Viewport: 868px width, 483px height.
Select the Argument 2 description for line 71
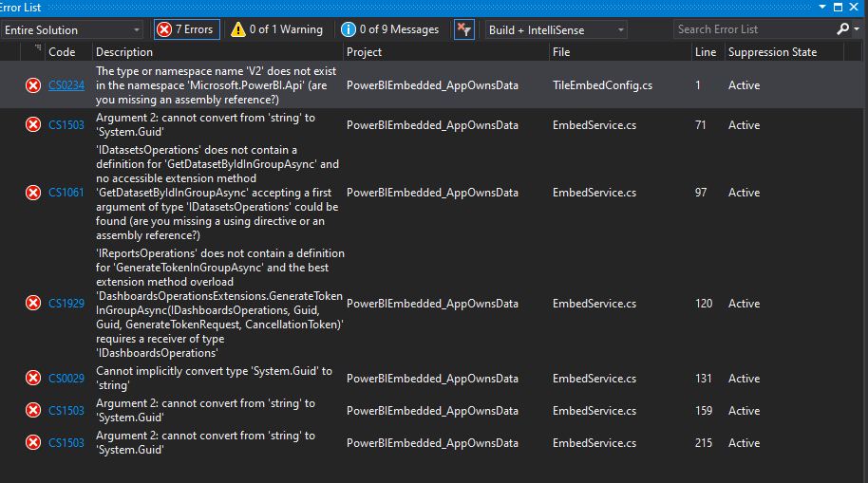point(205,125)
